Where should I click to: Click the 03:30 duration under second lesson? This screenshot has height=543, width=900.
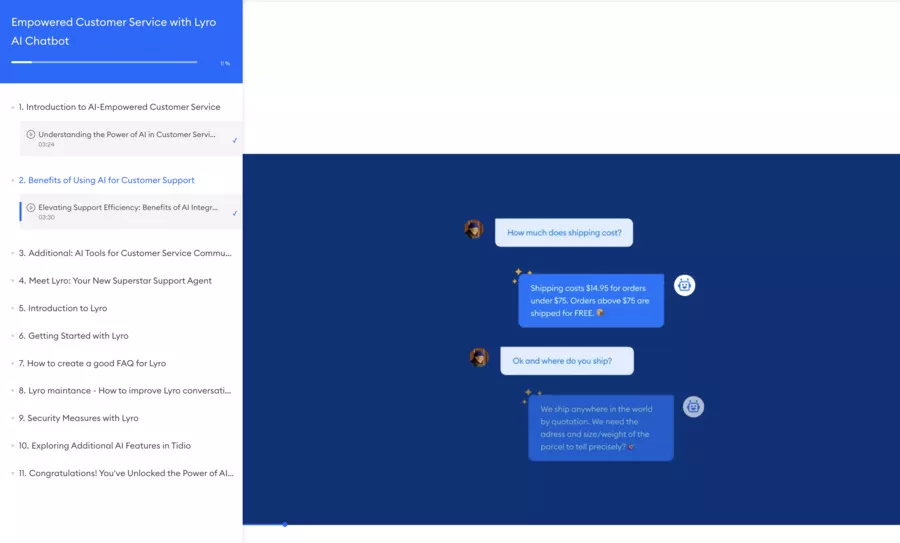46,218
